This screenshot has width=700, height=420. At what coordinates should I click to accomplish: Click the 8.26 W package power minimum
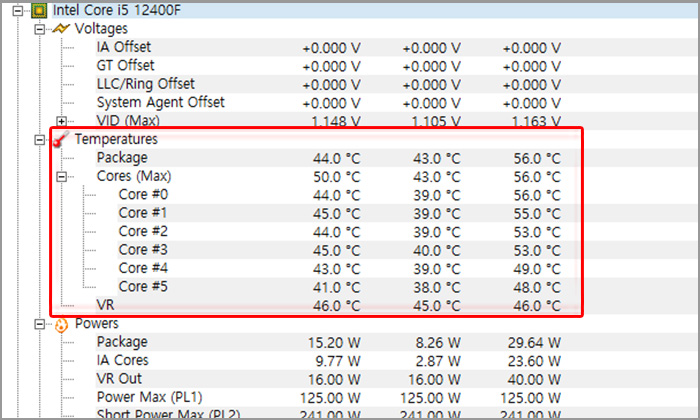tap(438, 343)
